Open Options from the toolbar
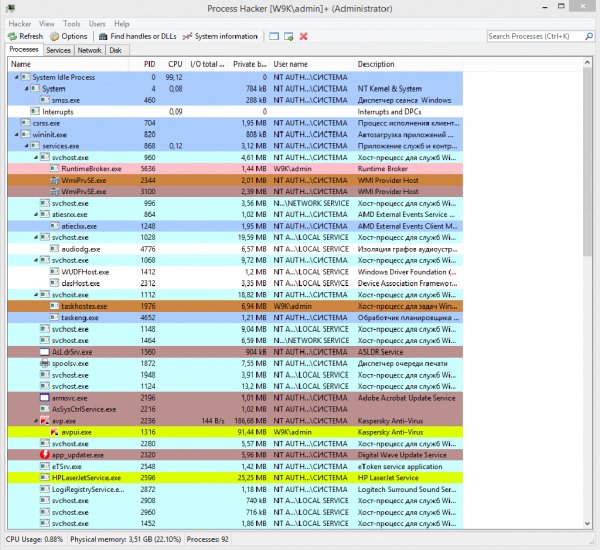 [x=69, y=36]
